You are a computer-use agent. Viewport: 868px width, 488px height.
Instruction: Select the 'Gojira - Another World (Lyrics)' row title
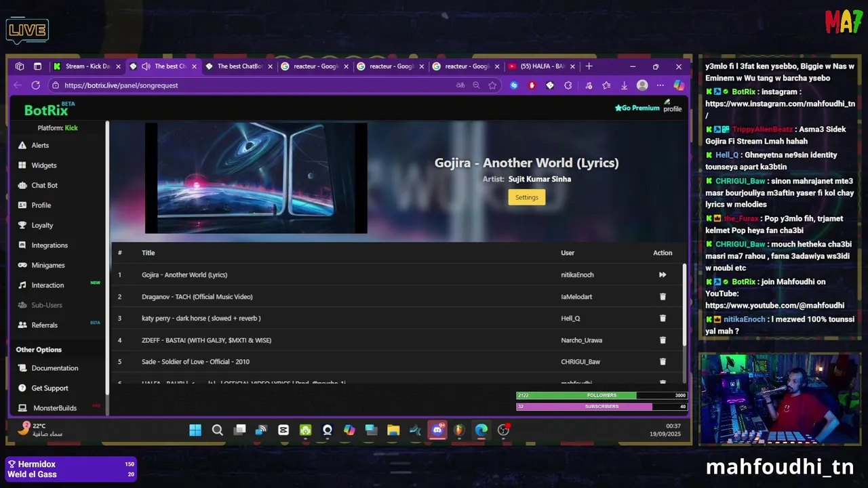pos(184,275)
